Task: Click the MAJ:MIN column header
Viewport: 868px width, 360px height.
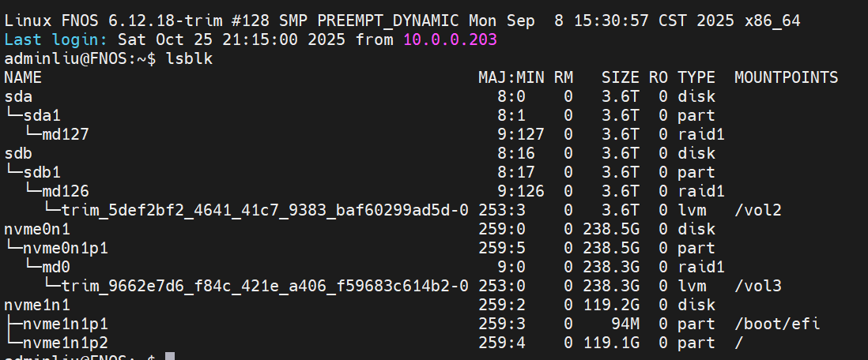Action: (511, 77)
